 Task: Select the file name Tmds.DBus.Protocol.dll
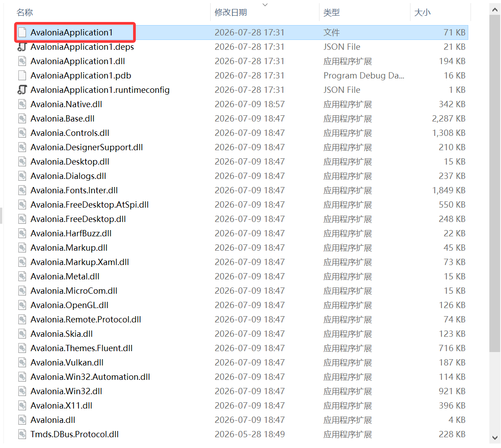(x=74, y=435)
